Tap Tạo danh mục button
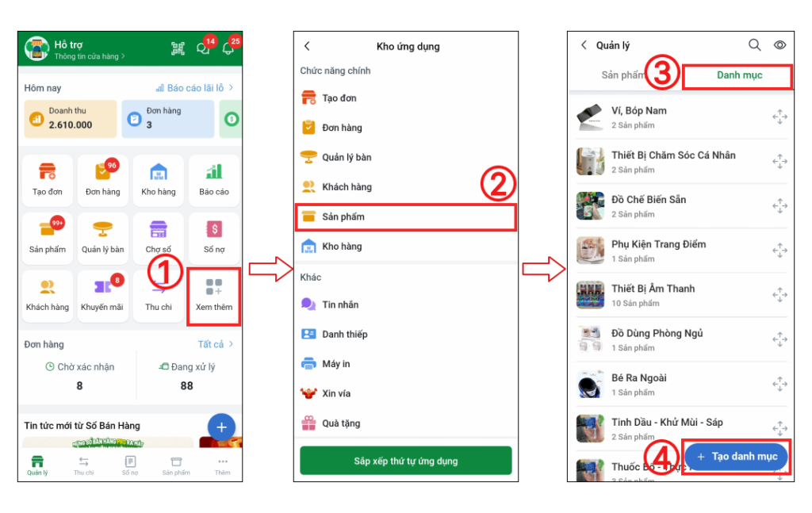The height and width of the screenshot is (513, 812). 736,457
